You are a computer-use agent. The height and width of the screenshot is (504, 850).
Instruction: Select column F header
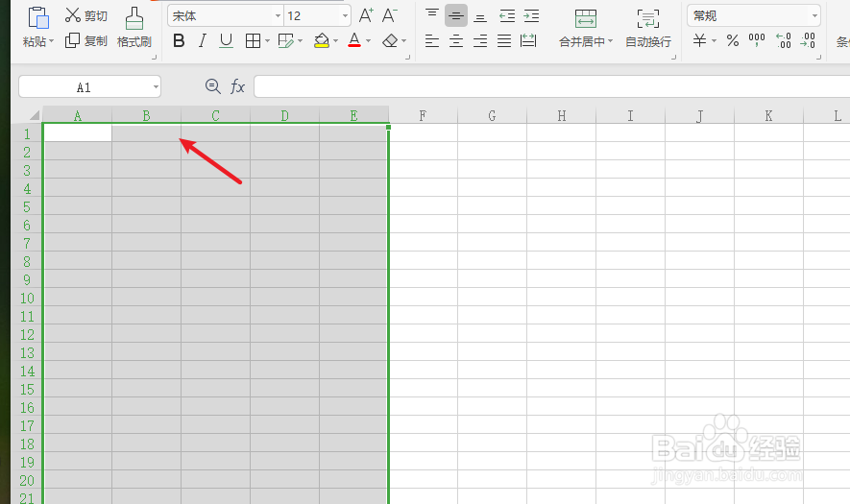(423, 115)
